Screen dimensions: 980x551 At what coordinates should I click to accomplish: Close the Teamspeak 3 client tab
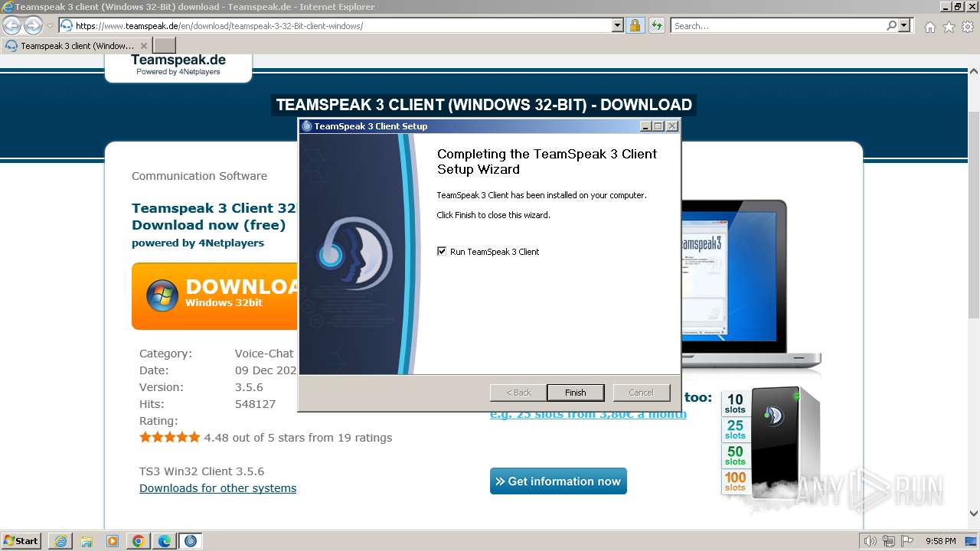click(143, 45)
